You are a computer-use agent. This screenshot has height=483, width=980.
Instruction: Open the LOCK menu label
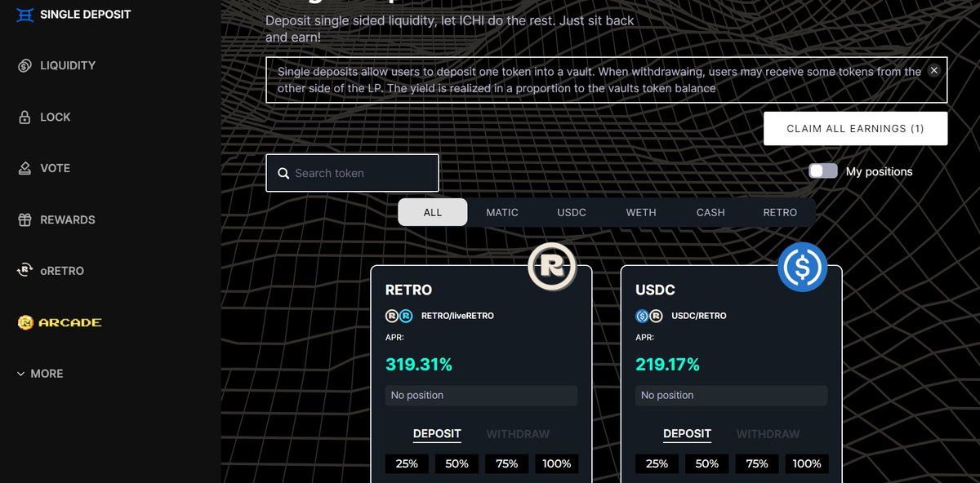click(56, 117)
